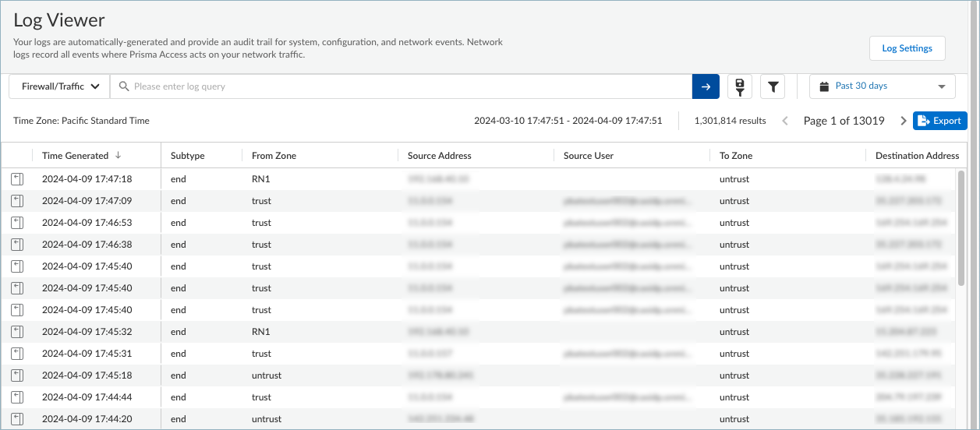
Task: Click the funnel filter icon
Action: (772, 86)
